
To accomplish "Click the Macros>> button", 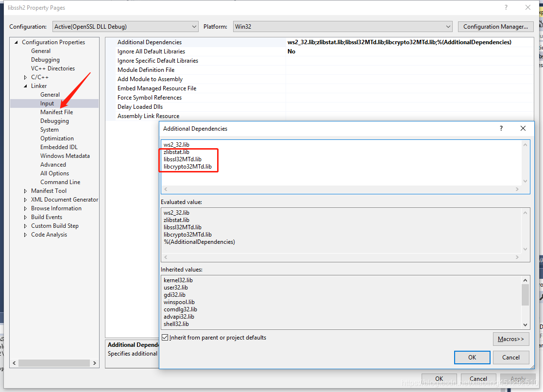I will point(511,339).
